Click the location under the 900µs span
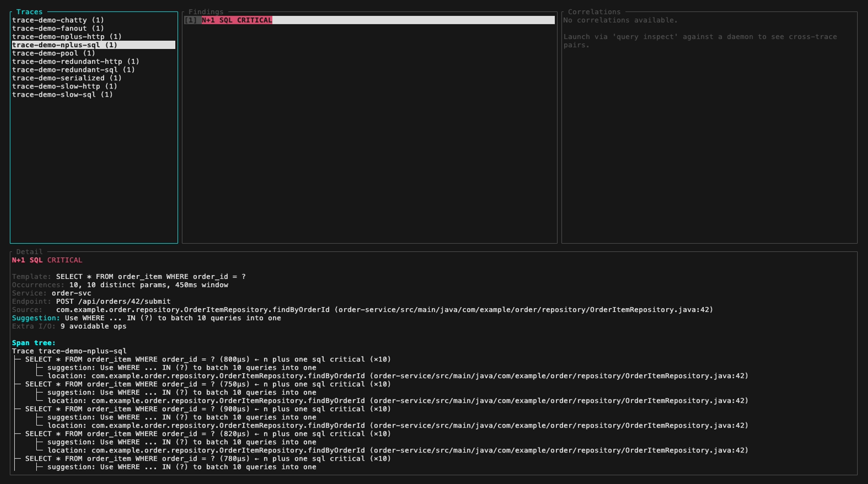 [x=398, y=425]
